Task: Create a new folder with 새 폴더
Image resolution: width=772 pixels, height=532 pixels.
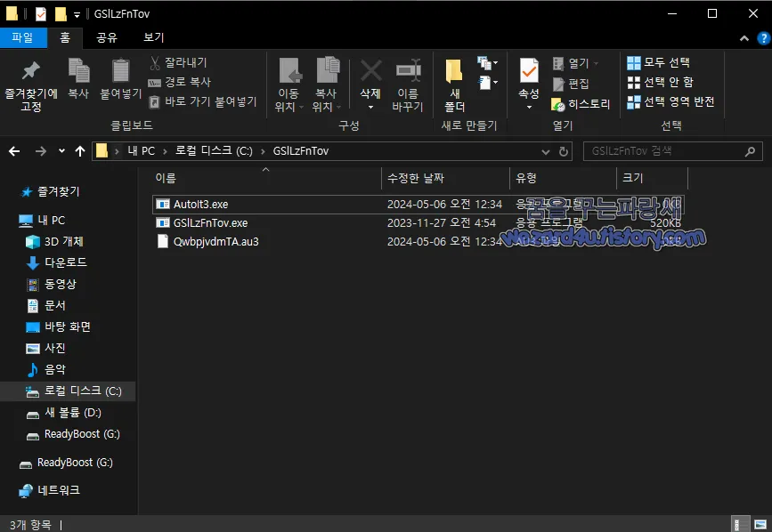Action: (454, 85)
